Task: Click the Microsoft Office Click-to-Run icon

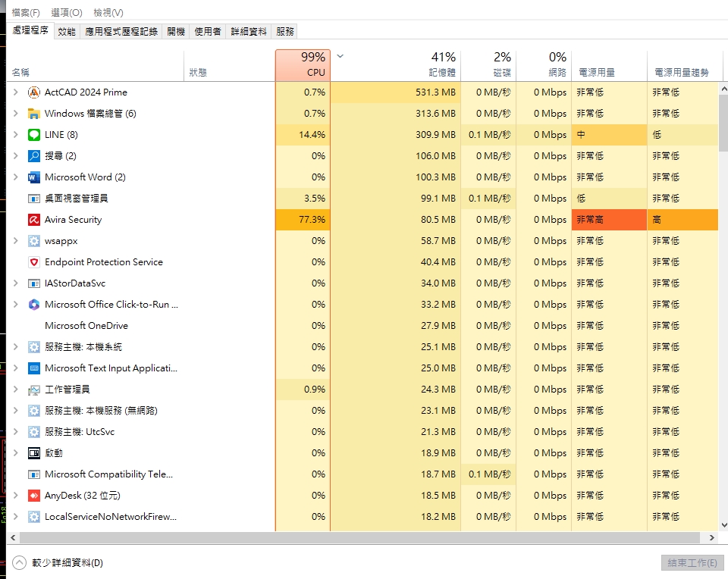Action: click(x=34, y=305)
